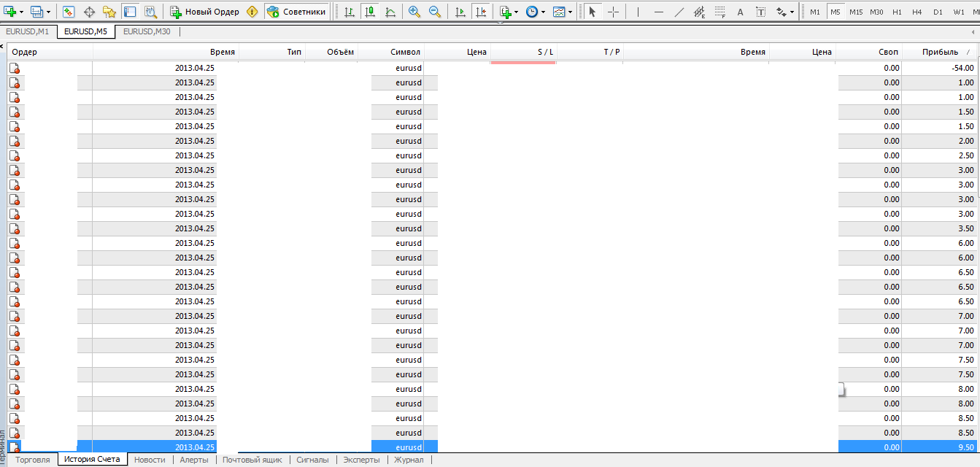The width and height of the screenshot is (980, 467).
Task: Switch to the EURUSD,M1 chart tab
Action: point(27,31)
